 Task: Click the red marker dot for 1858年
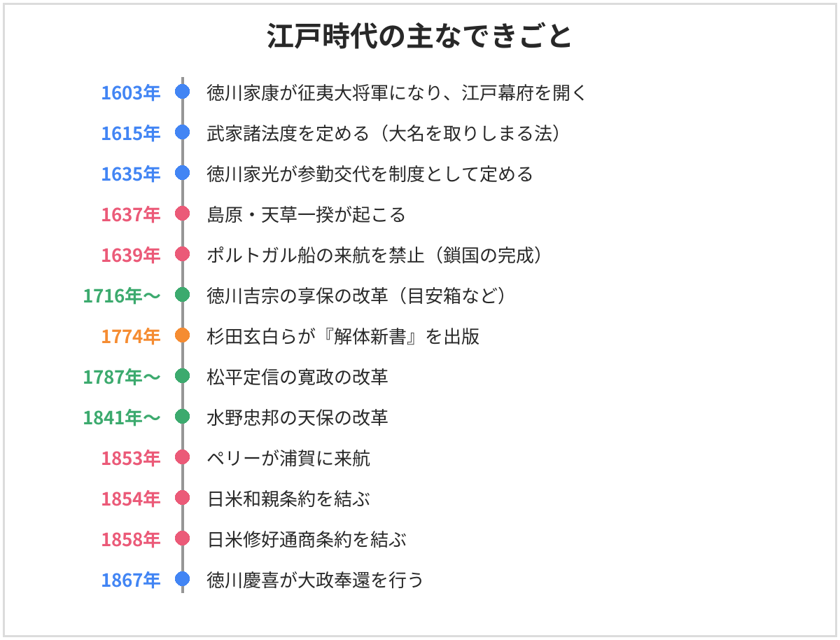[183, 538]
